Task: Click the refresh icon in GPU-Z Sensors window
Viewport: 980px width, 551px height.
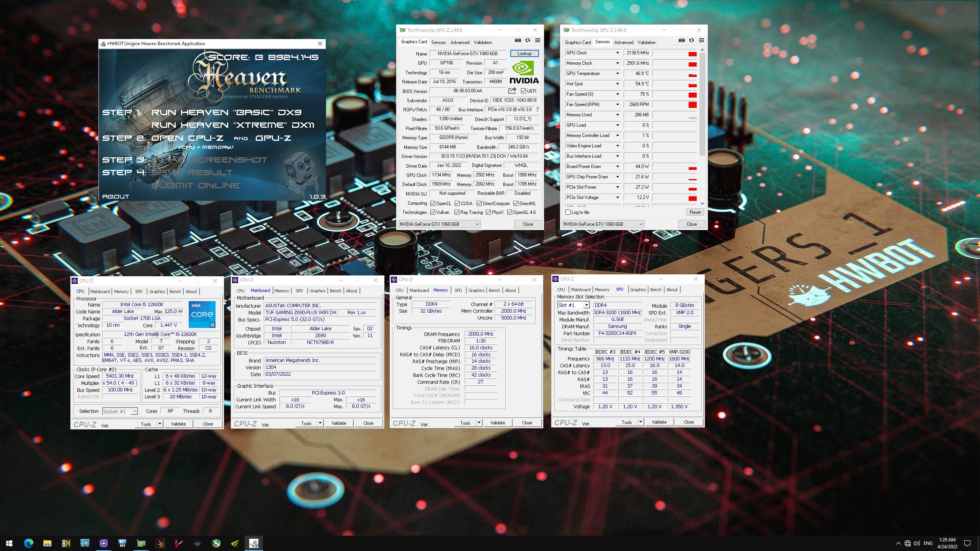Action: point(691,40)
